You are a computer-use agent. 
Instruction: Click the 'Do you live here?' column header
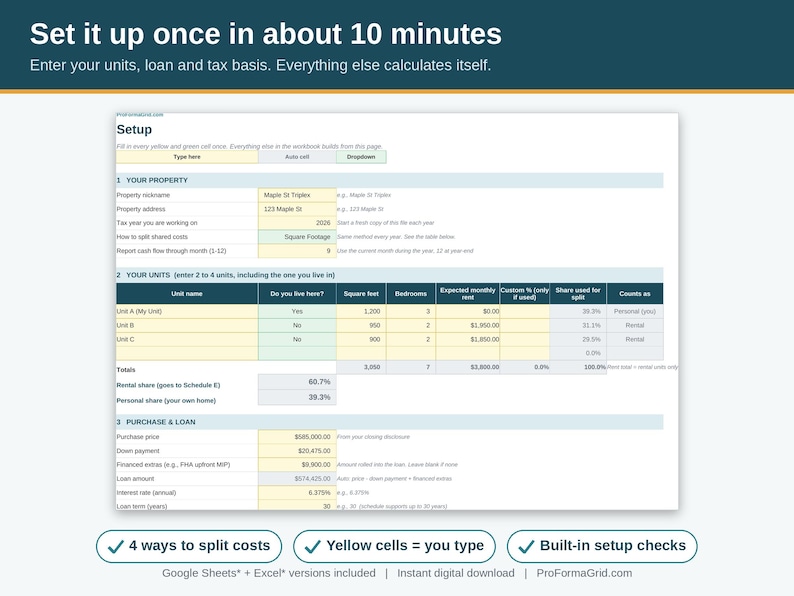pos(297,294)
